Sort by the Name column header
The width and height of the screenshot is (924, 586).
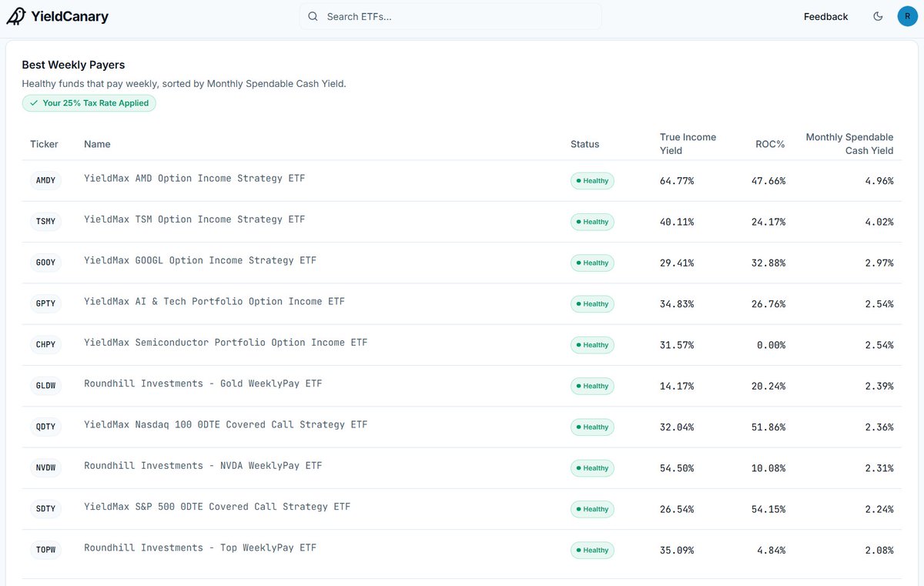pos(97,144)
